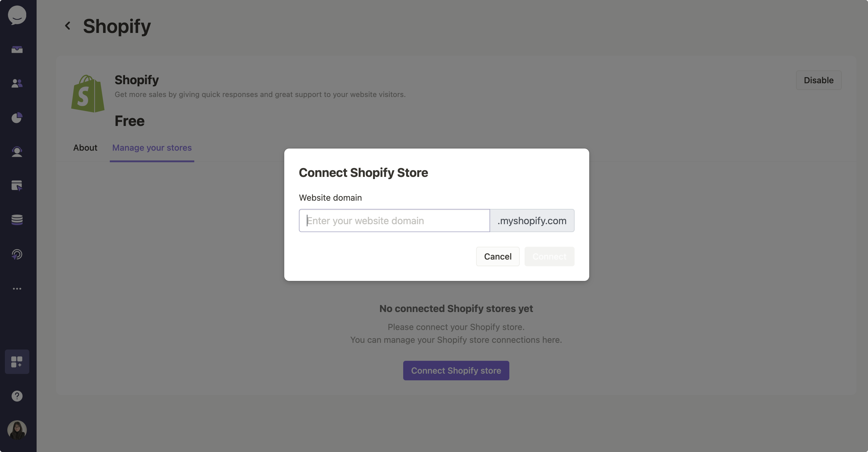Viewport: 868px width, 452px height.
Task: View the Analytics pie chart section
Action: [17, 118]
